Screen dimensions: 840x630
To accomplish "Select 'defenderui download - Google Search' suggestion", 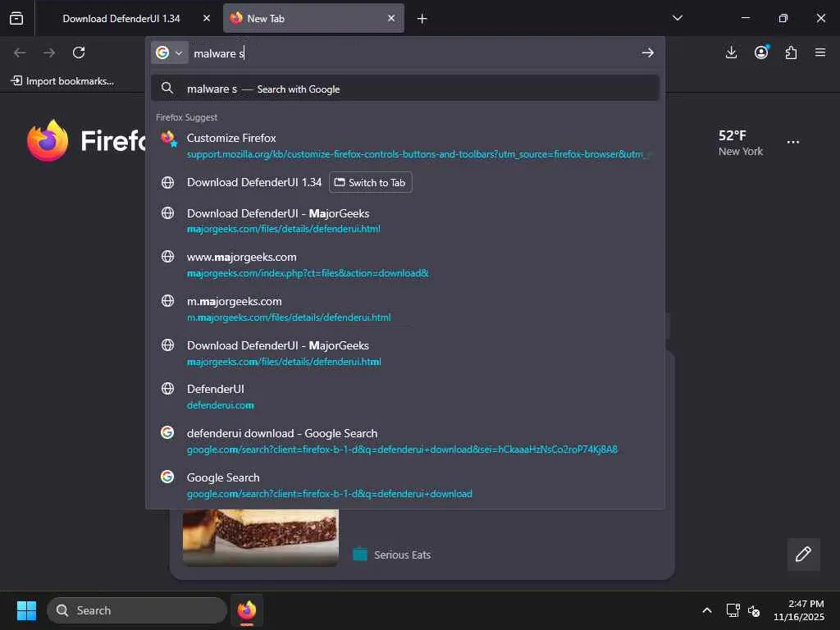I will coord(405,441).
